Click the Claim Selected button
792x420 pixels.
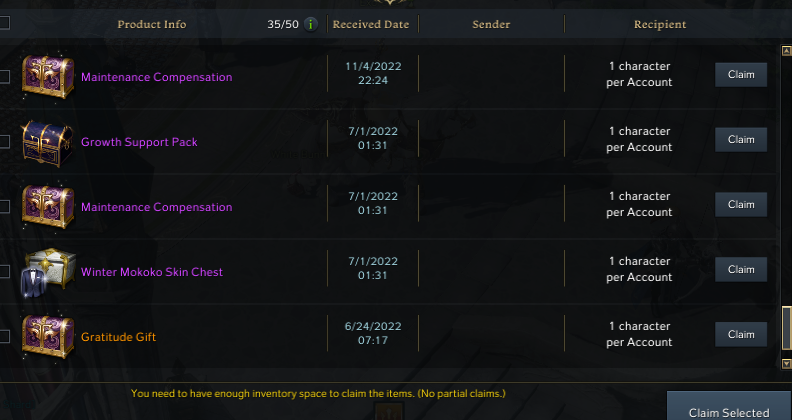(729, 406)
